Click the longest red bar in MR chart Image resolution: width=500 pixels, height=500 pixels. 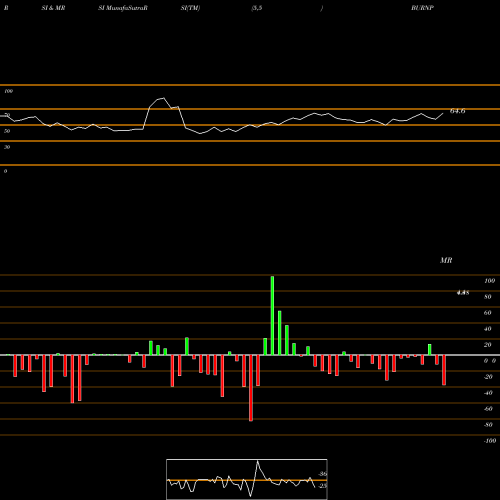pos(251,388)
